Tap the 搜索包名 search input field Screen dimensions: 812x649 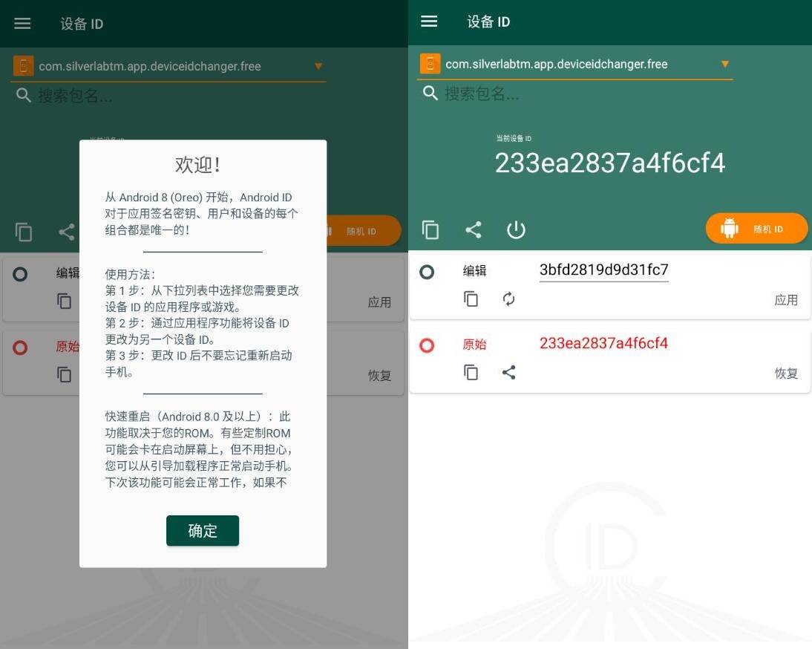point(520,94)
